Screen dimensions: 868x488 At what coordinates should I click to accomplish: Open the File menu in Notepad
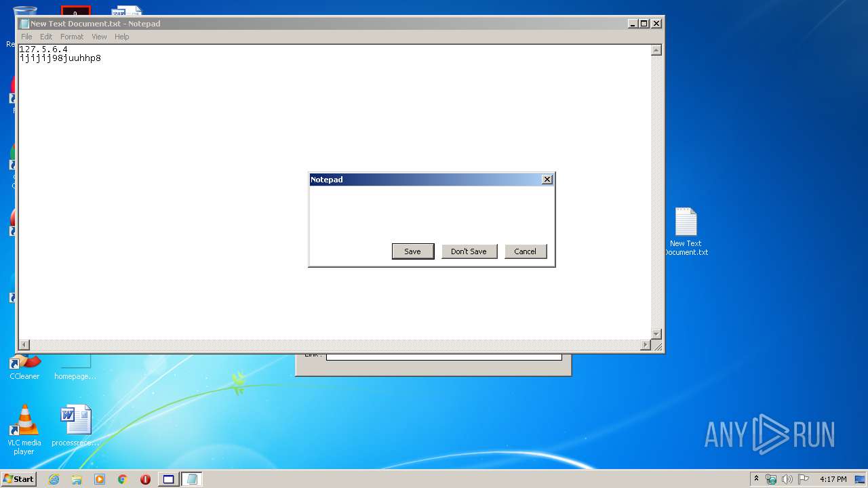pos(26,37)
